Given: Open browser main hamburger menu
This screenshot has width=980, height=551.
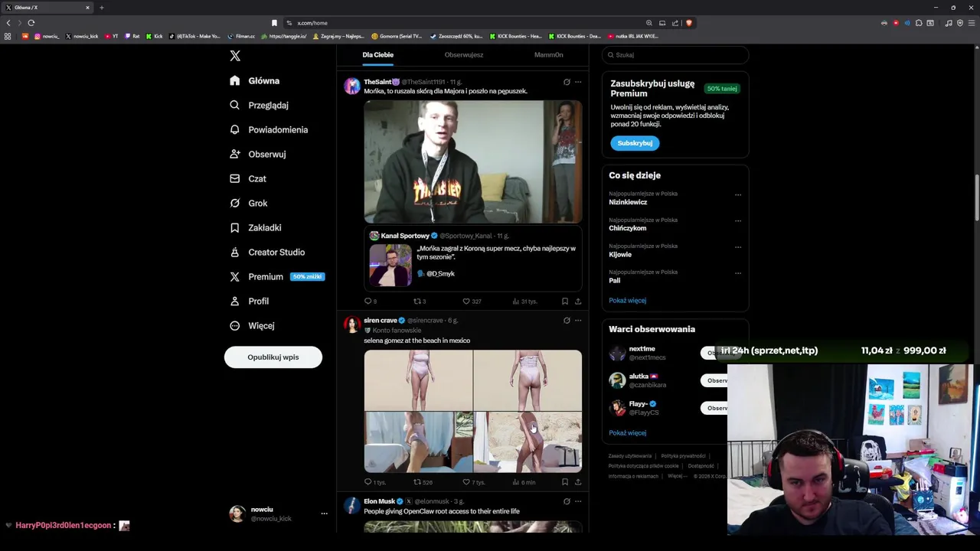Looking at the screenshot, I should click(x=972, y=23).
